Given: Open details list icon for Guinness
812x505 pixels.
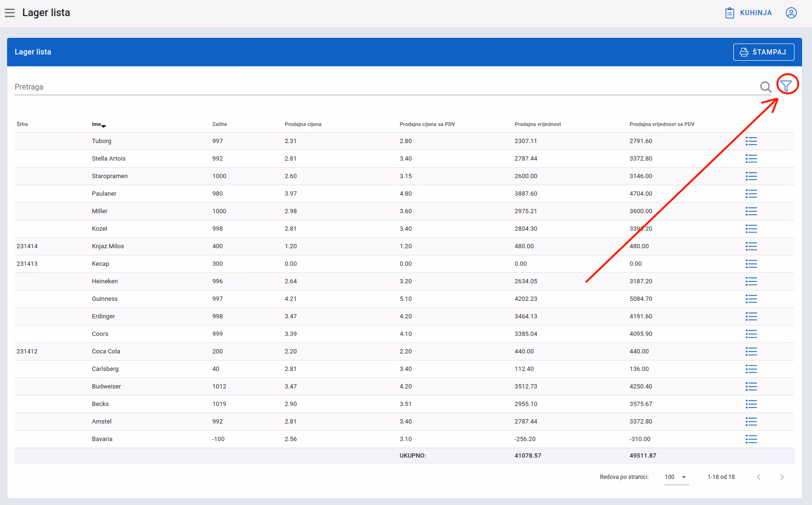Looking at the screenshot, I should (751, 299).
